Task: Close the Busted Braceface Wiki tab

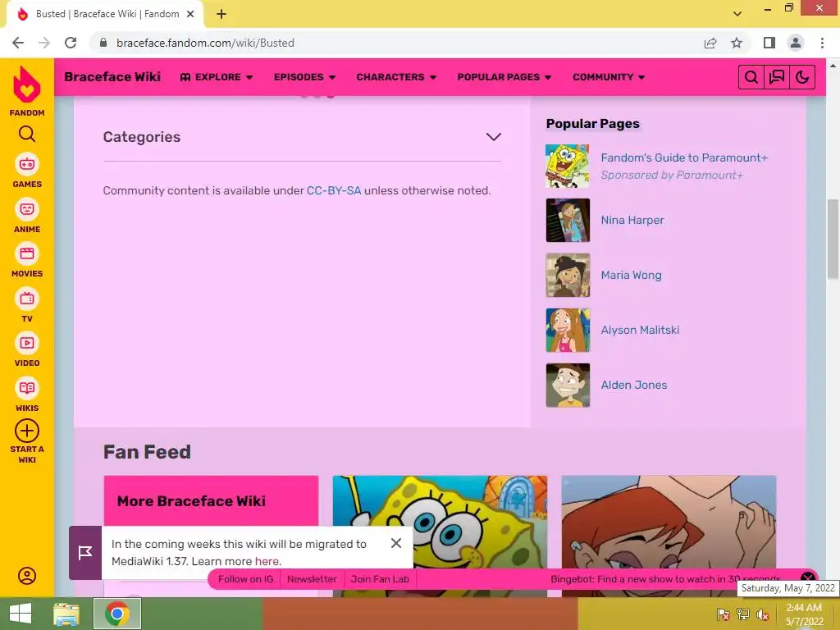Action: [190, 14]
